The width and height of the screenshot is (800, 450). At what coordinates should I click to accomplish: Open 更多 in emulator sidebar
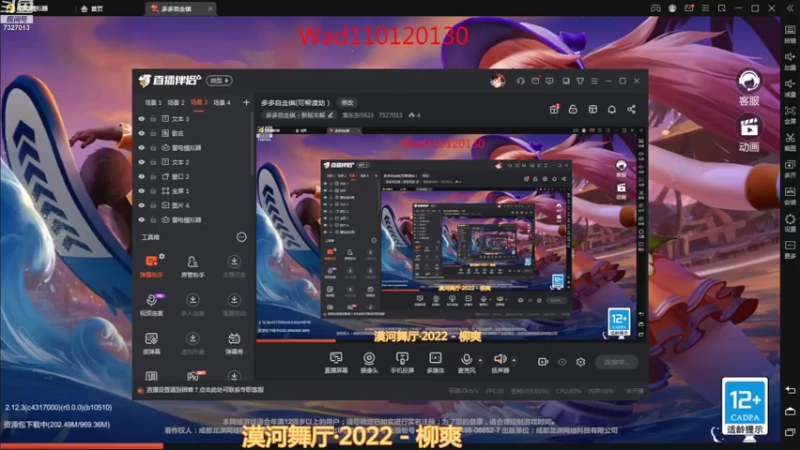[x=790, y=249]
